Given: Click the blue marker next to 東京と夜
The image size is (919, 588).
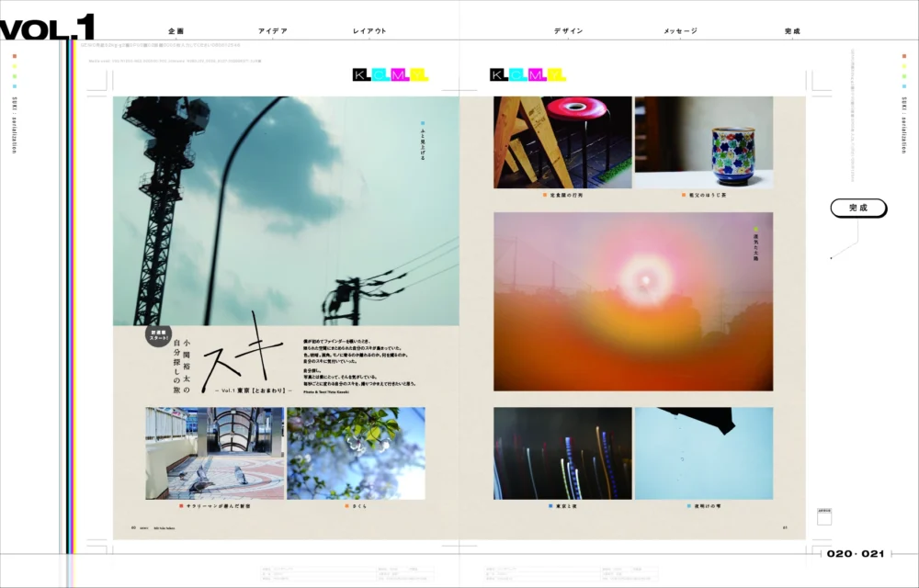Looking at the screenshot, I should [550, 503].
